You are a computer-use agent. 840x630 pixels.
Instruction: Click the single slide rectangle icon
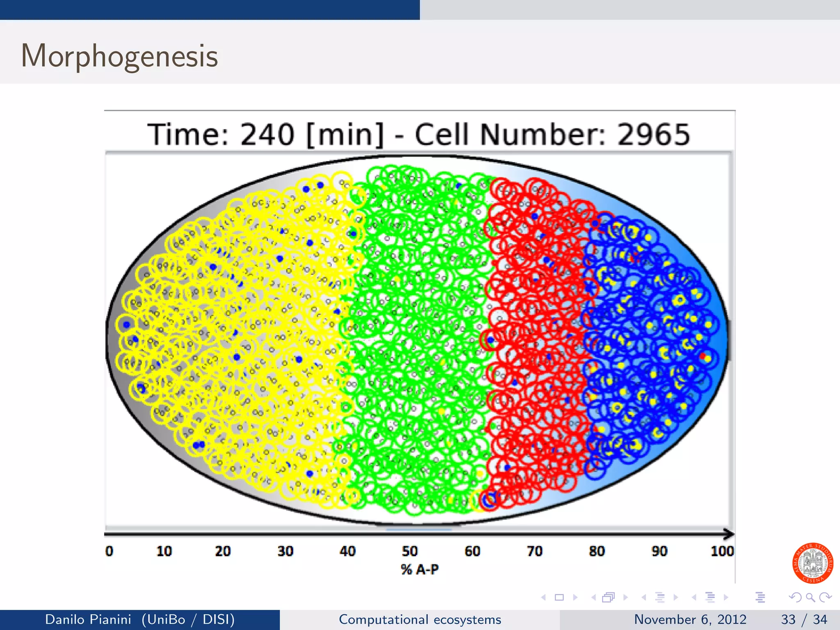click(559, 598)
